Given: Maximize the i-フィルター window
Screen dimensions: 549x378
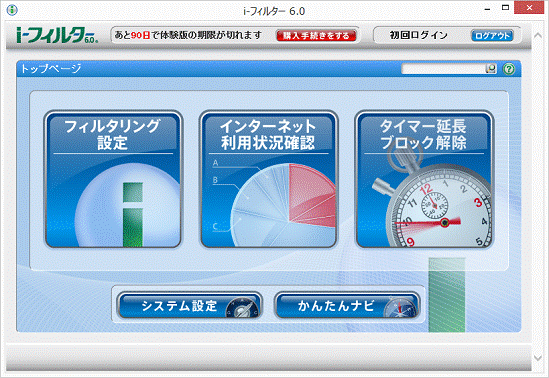Looking at the screenshot, I should pos(505,8).
